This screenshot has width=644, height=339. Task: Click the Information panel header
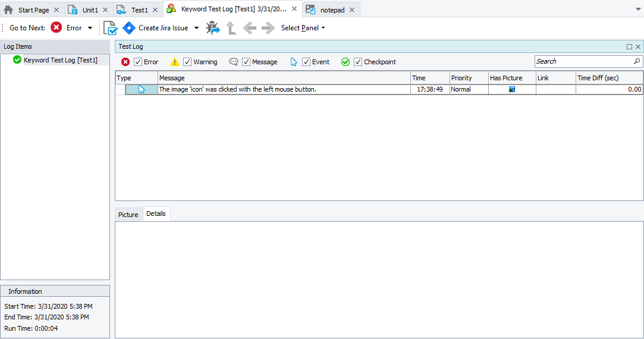[x=55, y=291]
